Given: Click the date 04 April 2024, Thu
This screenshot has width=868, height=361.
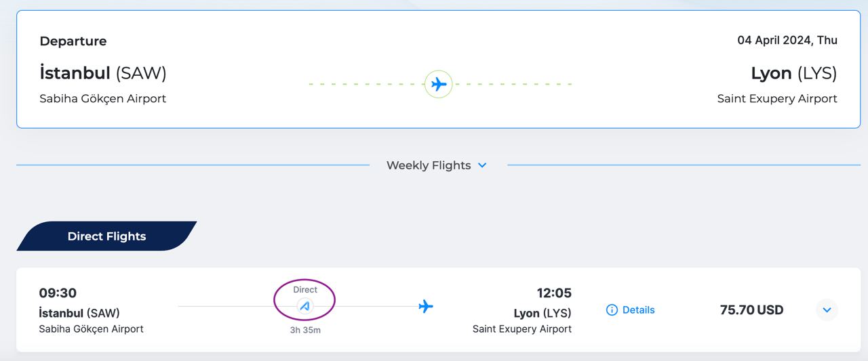Looking at the screenshot, I should 787,41.
